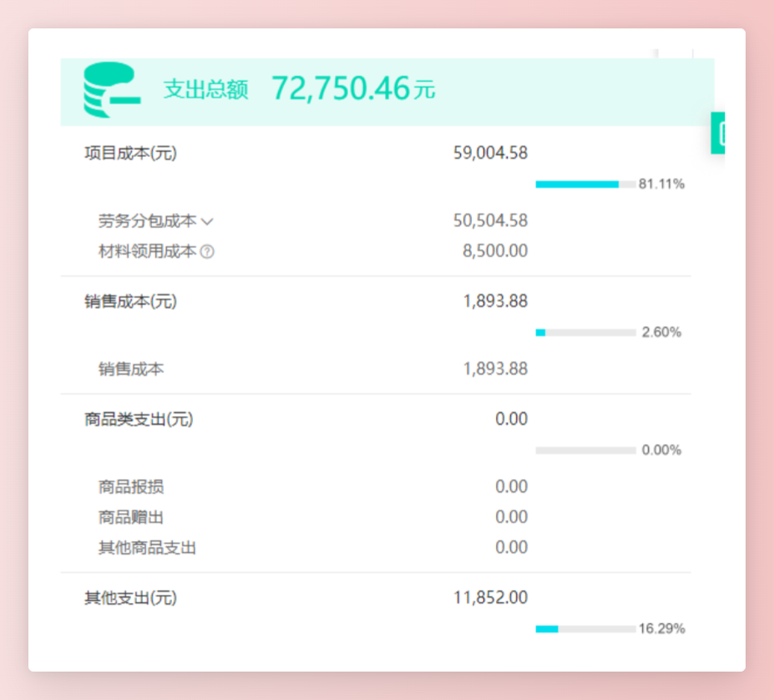
Task: Click the 0.00 value beside 其他商品支出
Action: (x=511, y=547)
